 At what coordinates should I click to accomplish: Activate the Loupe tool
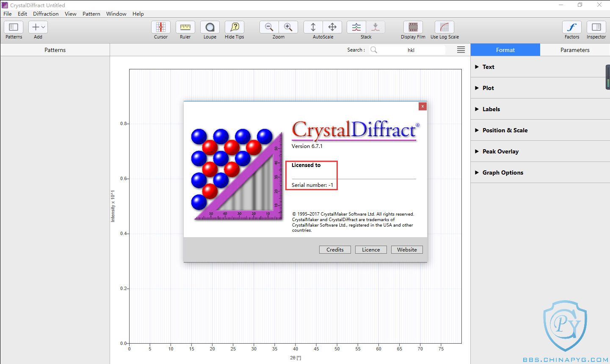(210, 27)
